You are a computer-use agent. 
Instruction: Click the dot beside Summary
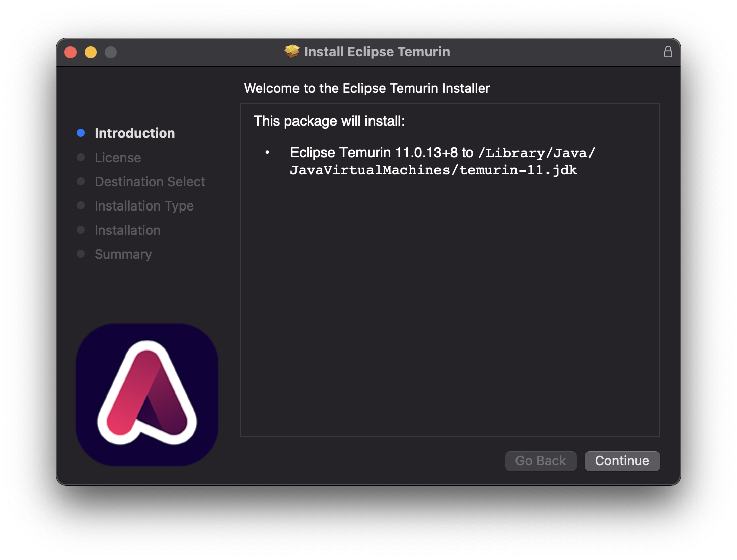pyautogui.click(x=81, y=254)
